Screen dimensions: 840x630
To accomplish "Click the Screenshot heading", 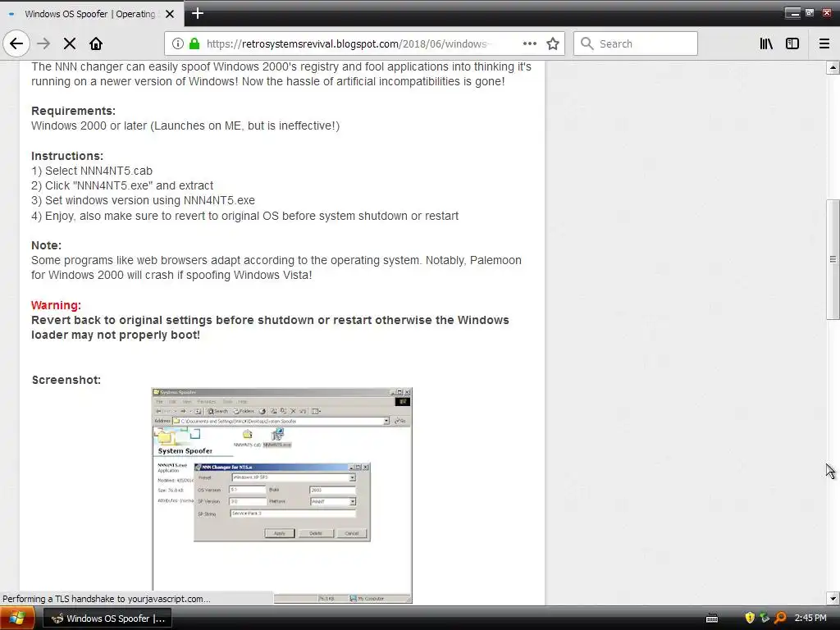I will tap(66, 380).
